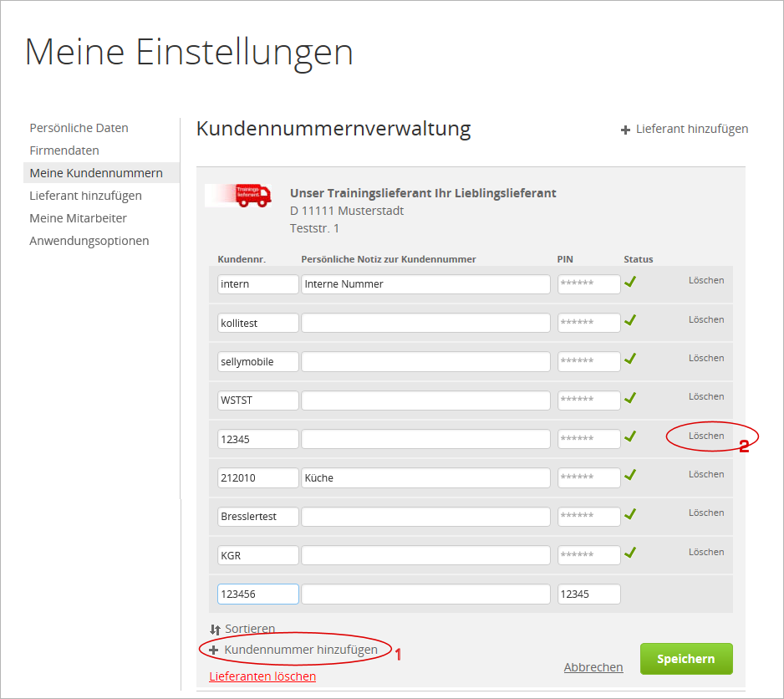Delete the circled 12345 customer number entry

(706, 435)
